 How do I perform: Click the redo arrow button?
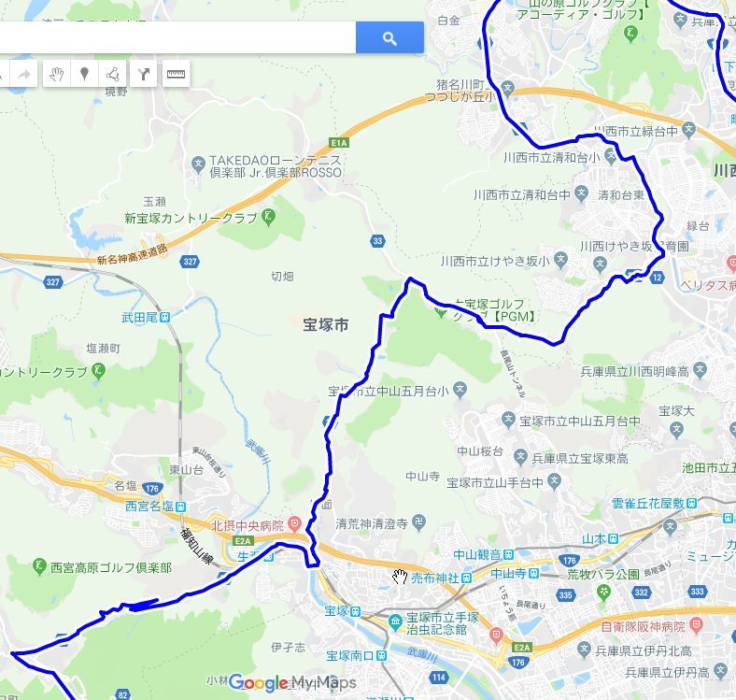[24, 74]
